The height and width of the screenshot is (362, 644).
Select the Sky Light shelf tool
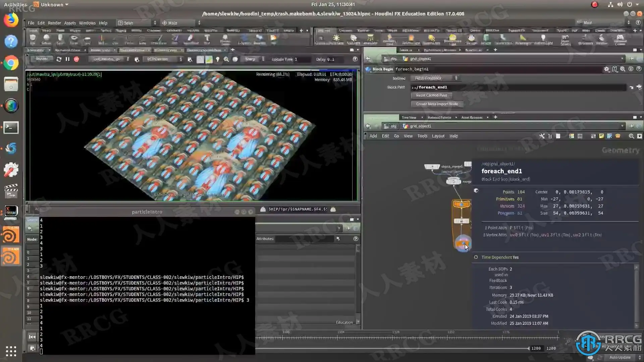point(471,40)
